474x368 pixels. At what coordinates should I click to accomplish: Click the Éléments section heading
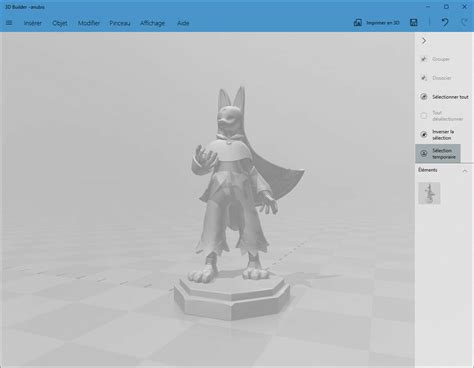(x=428, y=170)
